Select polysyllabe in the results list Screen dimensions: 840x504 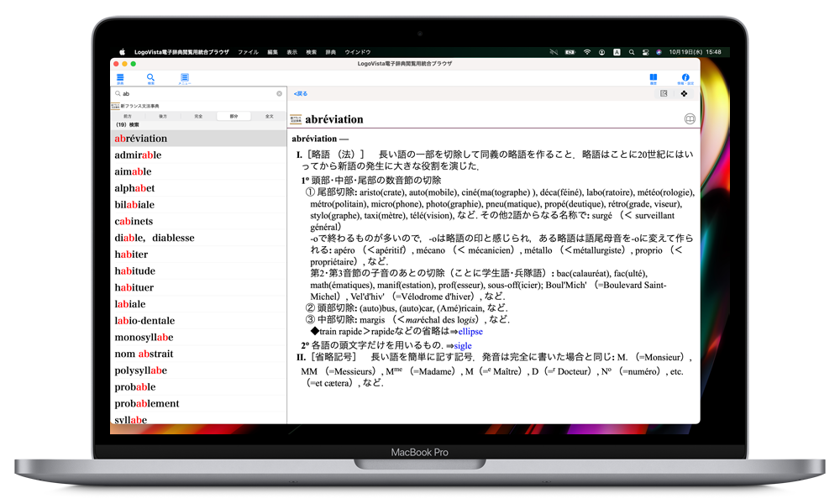click(198, 370)
